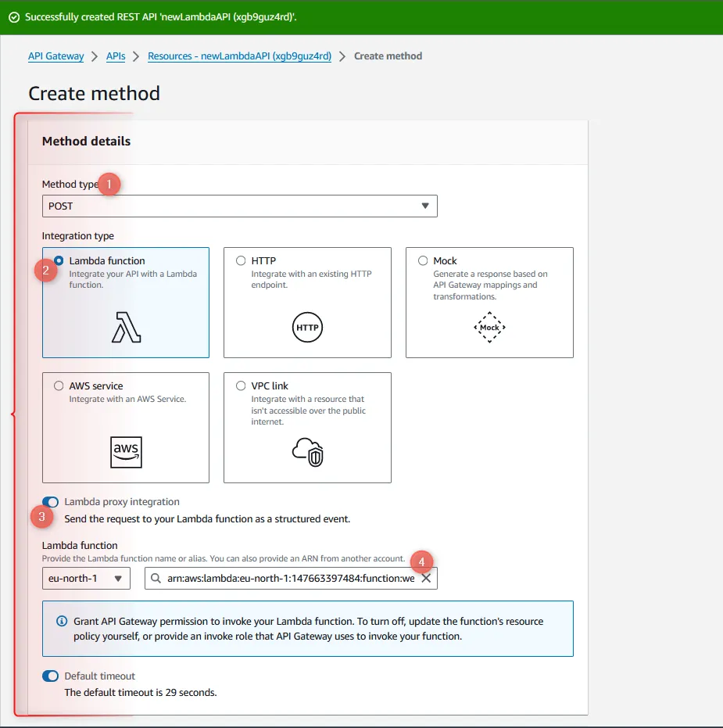Click the dashed Mock diamond icon
723x728 pixels.
tap(489, 328)
